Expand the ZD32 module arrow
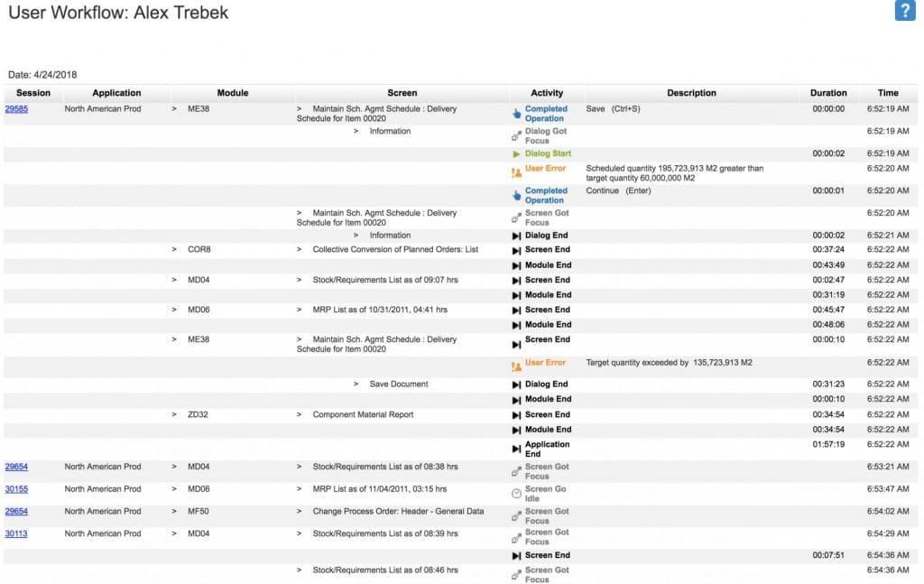The width and height of the screenshot is (924, 584). 174,415
